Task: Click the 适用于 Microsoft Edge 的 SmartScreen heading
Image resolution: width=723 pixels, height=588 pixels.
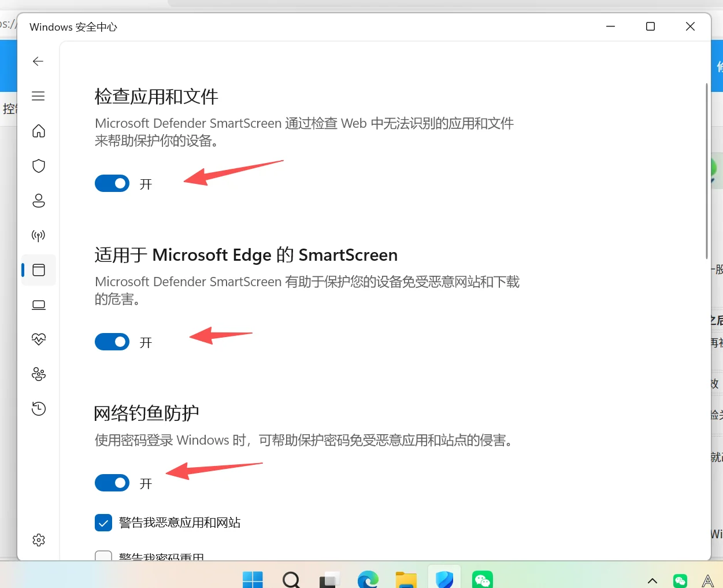Action: [246, 255]
